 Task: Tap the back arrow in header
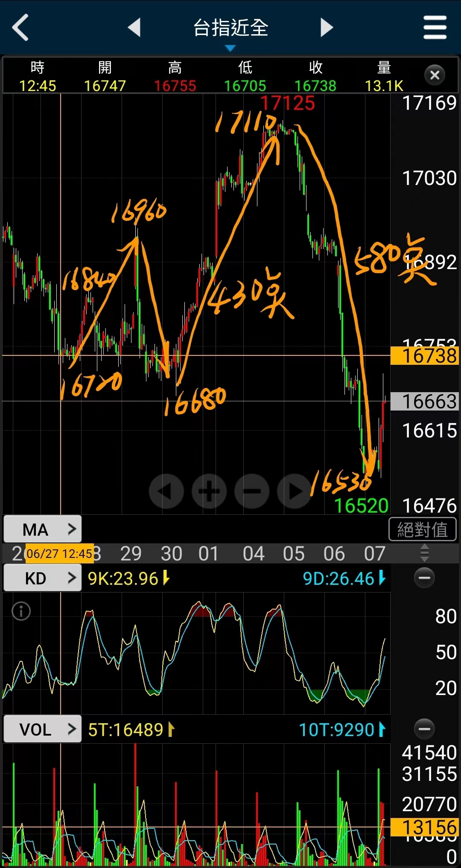pos(20,27)
